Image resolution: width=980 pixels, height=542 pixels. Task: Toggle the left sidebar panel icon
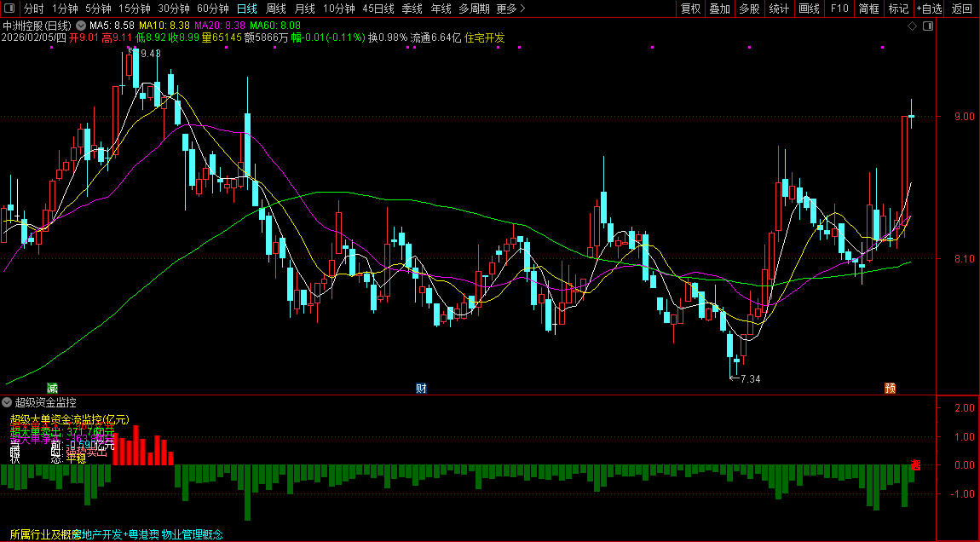point(10,9)
